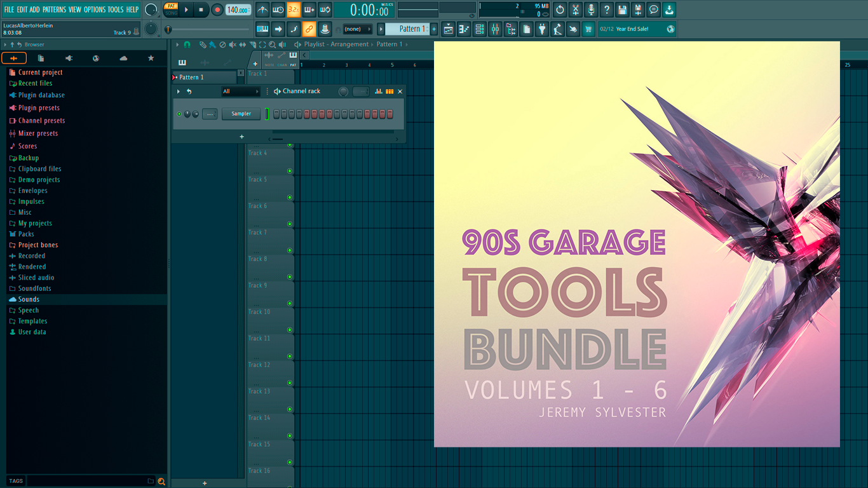Open the EDIT menu
The image size is (868, 488).
[x=23, y=10]
